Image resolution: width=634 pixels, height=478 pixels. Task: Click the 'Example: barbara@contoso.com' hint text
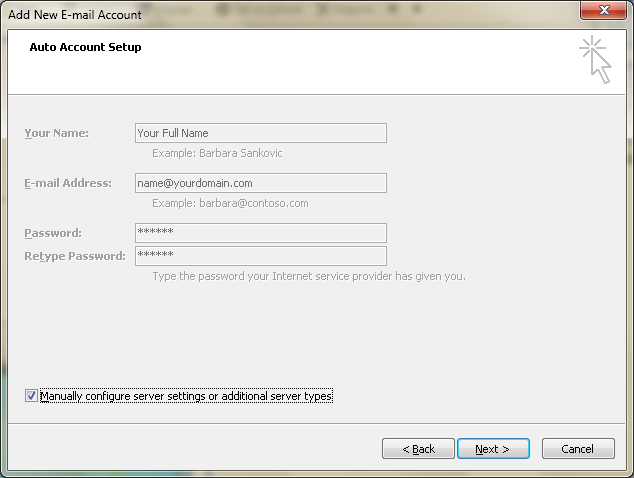click(230, 203)
